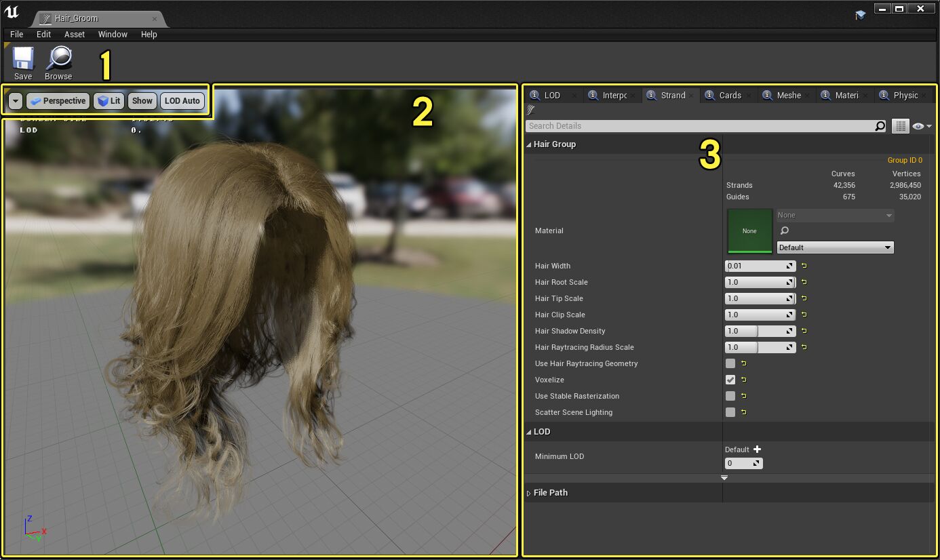Viewport: 940px width, 560px height.
Task: Open the Asset menu
Action: pyautogui.click(x=75, y=35)
